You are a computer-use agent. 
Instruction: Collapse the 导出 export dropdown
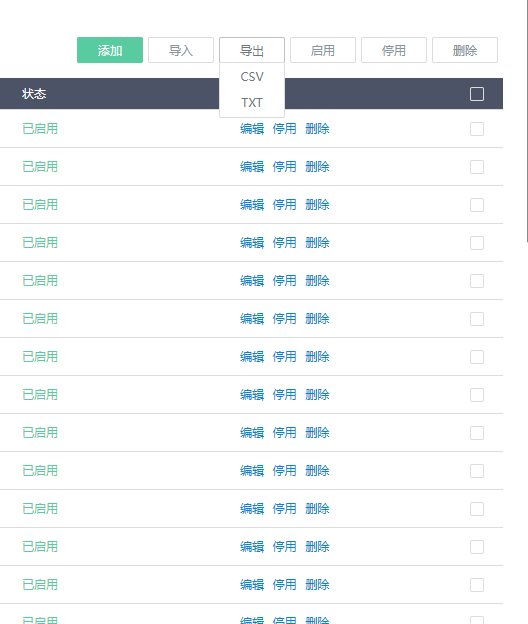click(x=252, y=50)
